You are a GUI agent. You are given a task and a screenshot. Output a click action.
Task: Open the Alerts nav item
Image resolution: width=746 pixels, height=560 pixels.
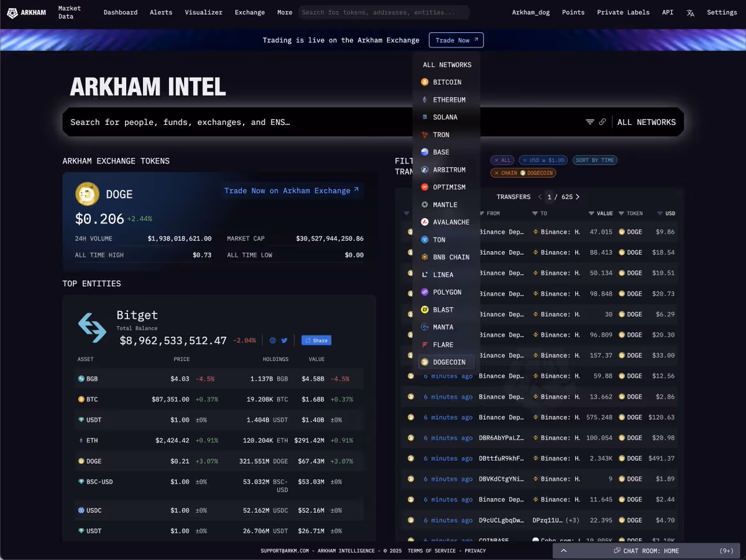161,12
